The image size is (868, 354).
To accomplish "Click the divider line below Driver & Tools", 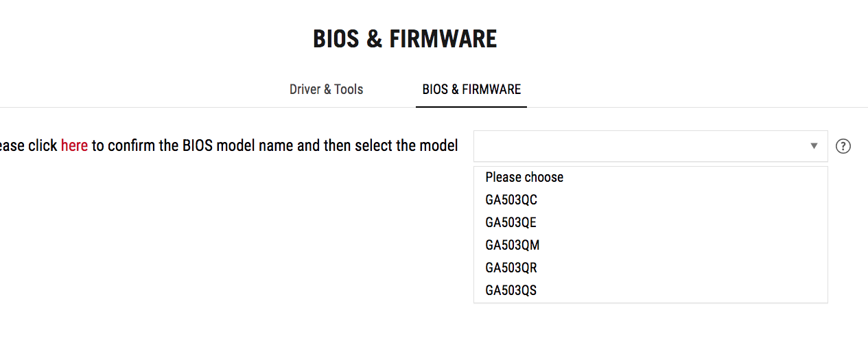I will (x=326, y=108).
